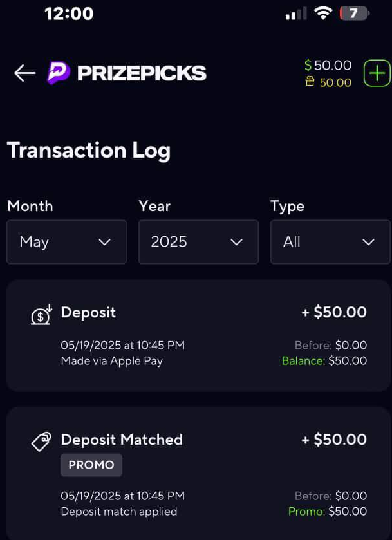Screen dimensions: 392x540
Task: Tap the 50.00 promo balance amount
Action: click(335, 82)
